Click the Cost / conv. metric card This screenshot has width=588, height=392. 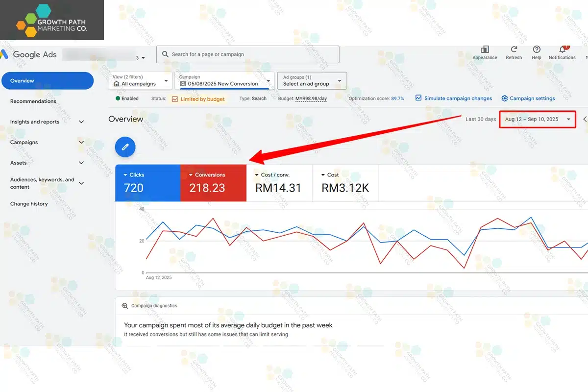[x=279, y=183]
